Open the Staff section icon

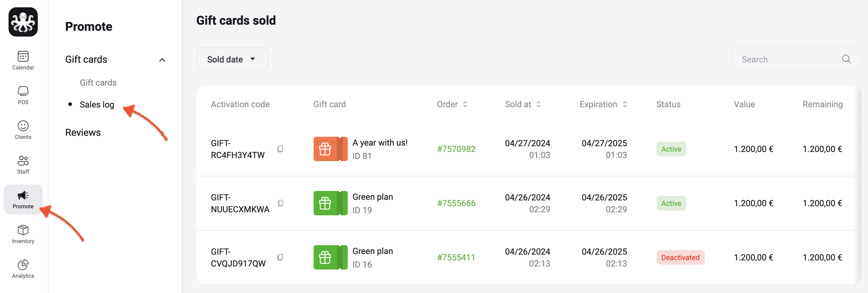pos(23,161)
